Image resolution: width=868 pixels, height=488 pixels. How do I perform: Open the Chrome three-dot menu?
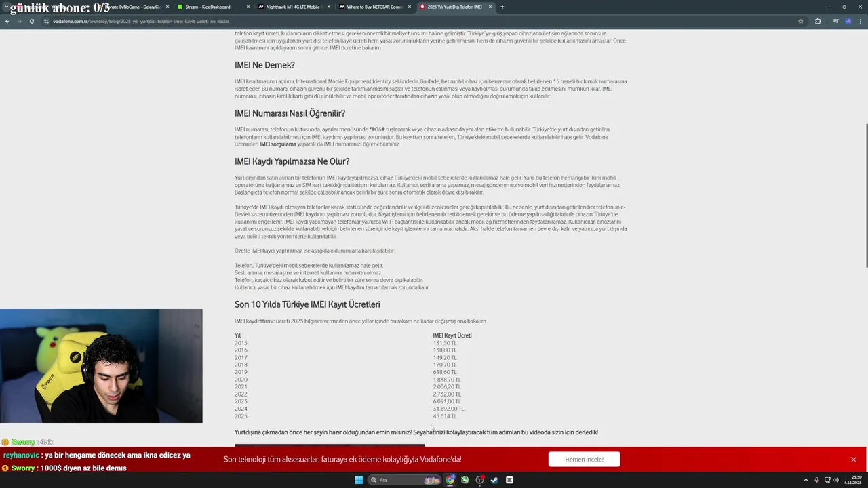point(860,21)
